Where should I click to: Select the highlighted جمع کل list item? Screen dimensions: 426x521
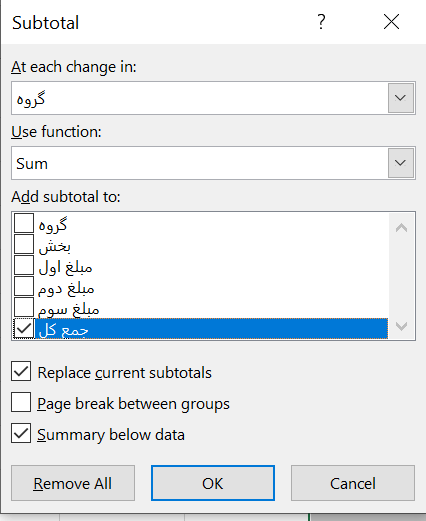(x=211, y=329)
